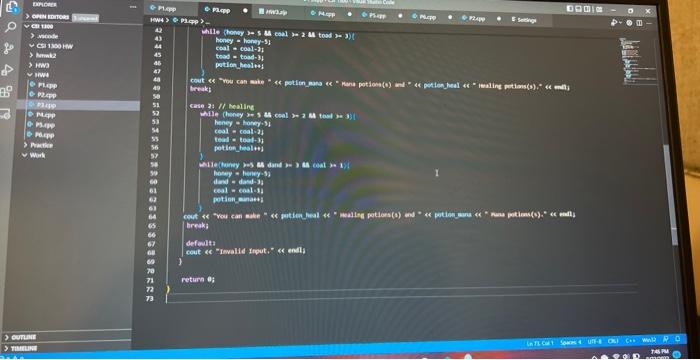Open notifications bell in status bar
Screen dimensions: 700x360
point(677,339)
